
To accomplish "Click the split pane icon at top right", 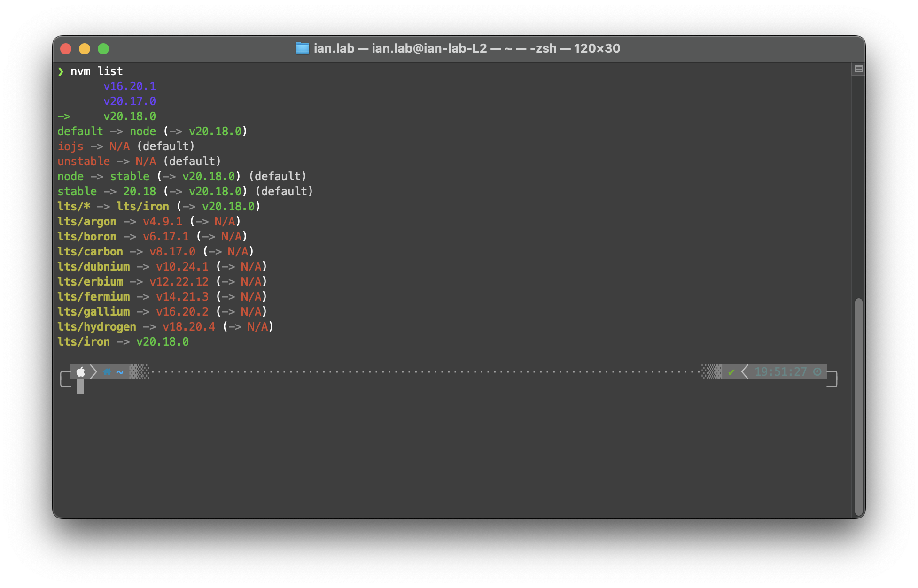I will coord(858,69).
